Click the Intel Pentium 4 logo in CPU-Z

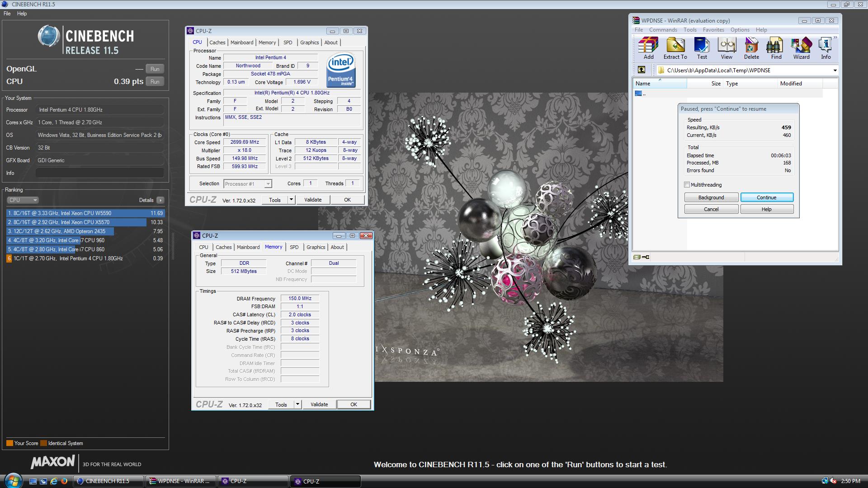(x=341, y=71)
